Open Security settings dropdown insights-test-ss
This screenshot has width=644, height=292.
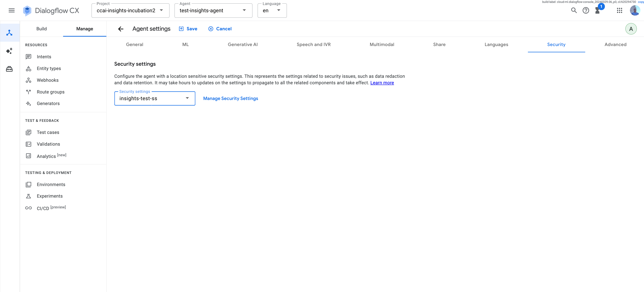coord(155,98)
